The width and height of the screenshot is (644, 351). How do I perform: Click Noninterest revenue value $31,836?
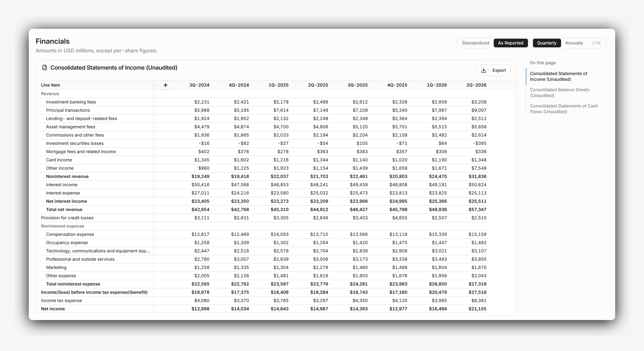point(477,176)
